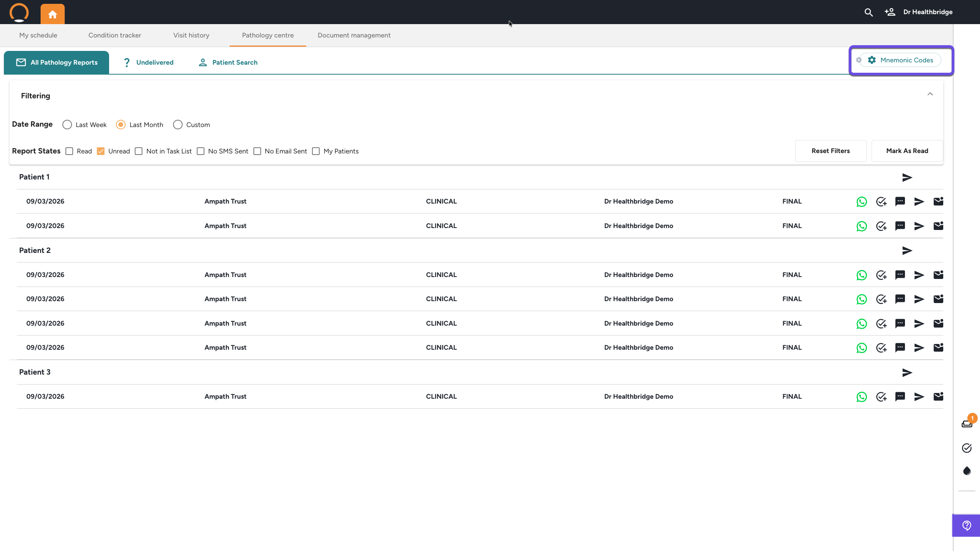This screenshot has height=551, width=980.
Task: Open SMS chat icon on Patient 2's first report
Action: tap(900, 275)
